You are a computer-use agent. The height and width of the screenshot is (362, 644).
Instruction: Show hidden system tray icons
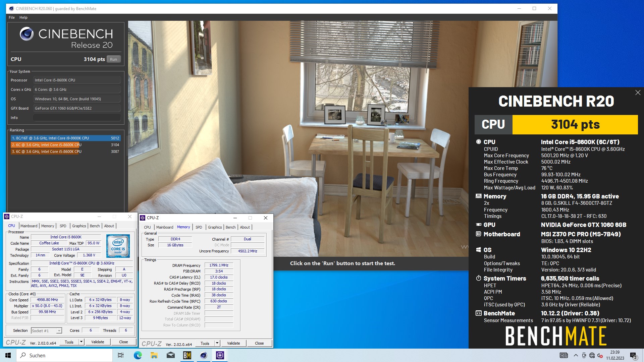click(576, 355)
